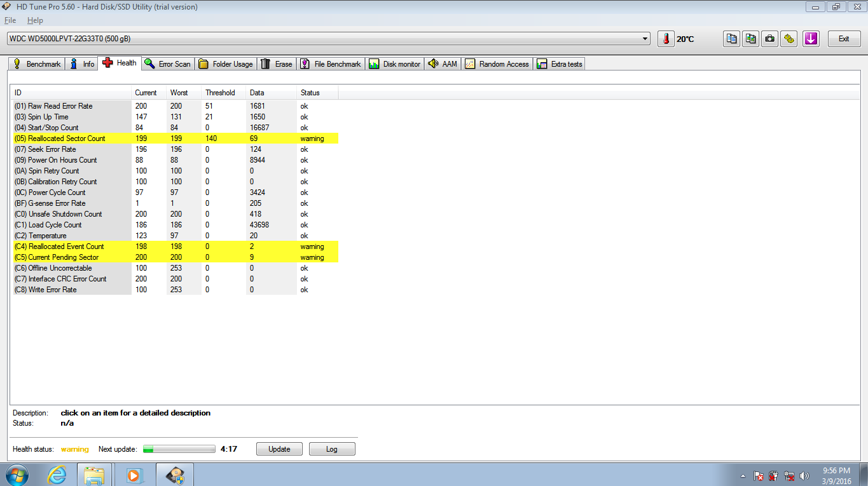Open the Random Access tab
The image size is (868, 486).
pos(497,64)
